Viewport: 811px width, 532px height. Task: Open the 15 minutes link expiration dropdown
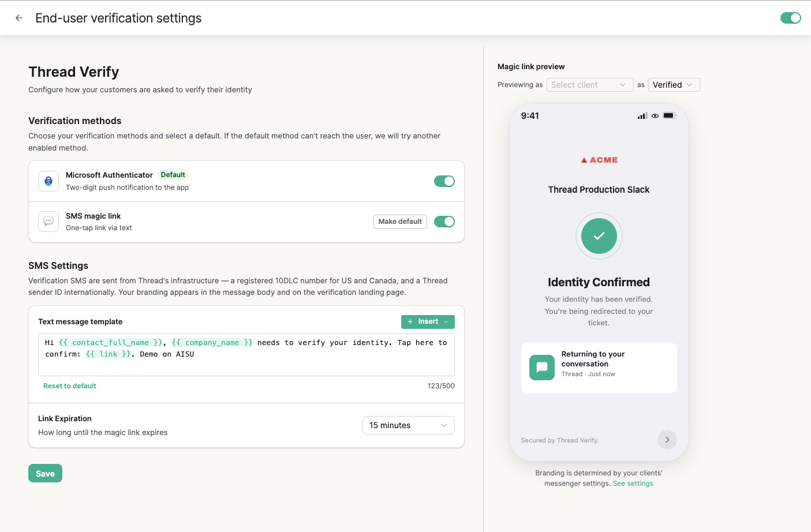click(409, 425)
